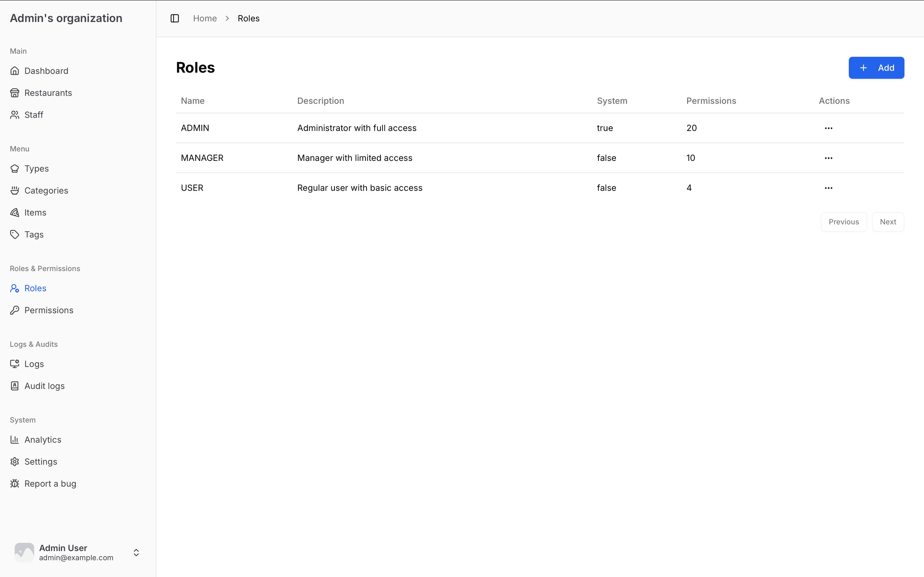Image resolution: width=924 pixels, height=577 pixels.
Task: Toggle the sidebar panel icon
Action: [174, 18]
